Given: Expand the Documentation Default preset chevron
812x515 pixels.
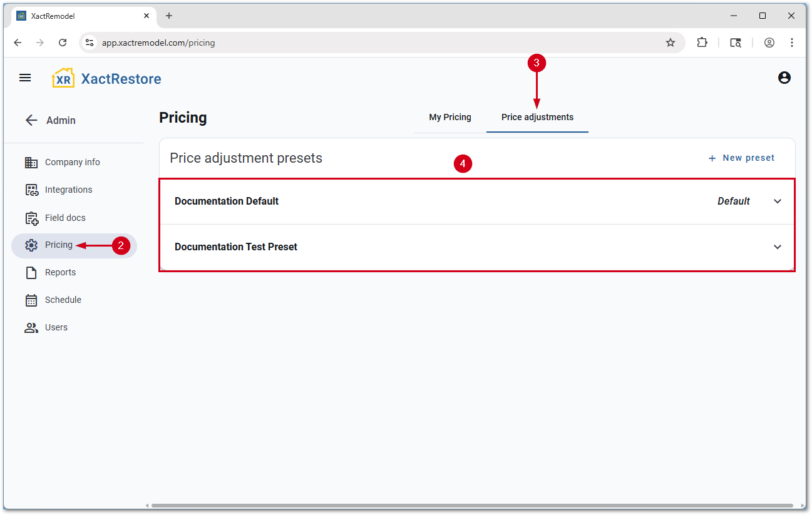Looking at the screenshot, I should click(x=778, y=201).
